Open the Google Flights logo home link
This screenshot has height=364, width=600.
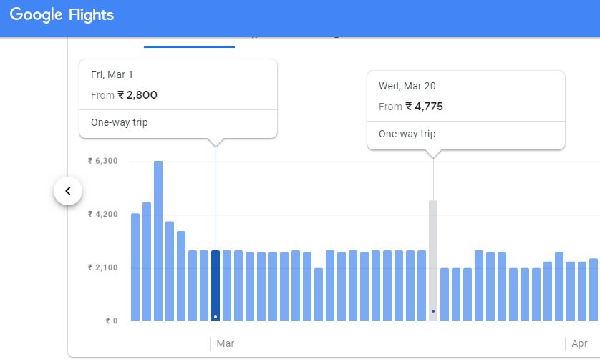click(x=62, y=15)
